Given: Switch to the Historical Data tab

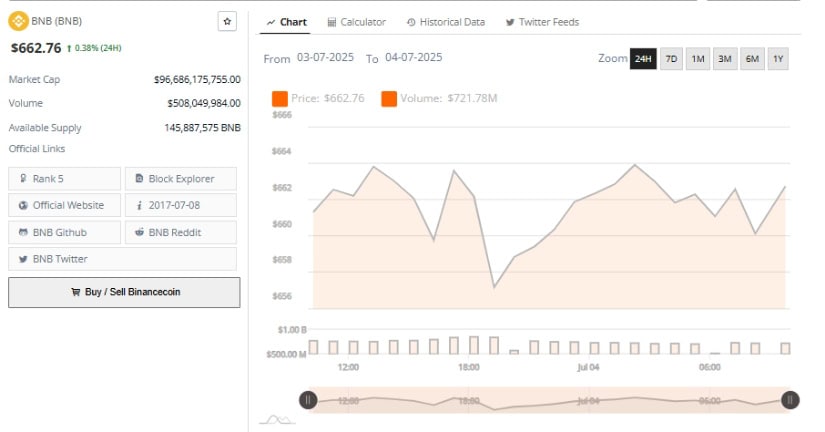Looking at the screenshot, I should (x=446, y=22).
